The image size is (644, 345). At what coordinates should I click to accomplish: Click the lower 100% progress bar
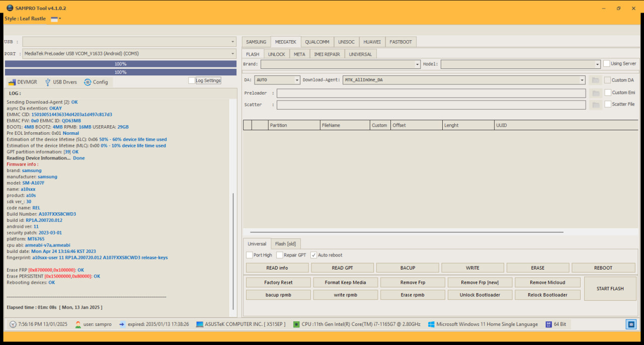tap(121, 72)
